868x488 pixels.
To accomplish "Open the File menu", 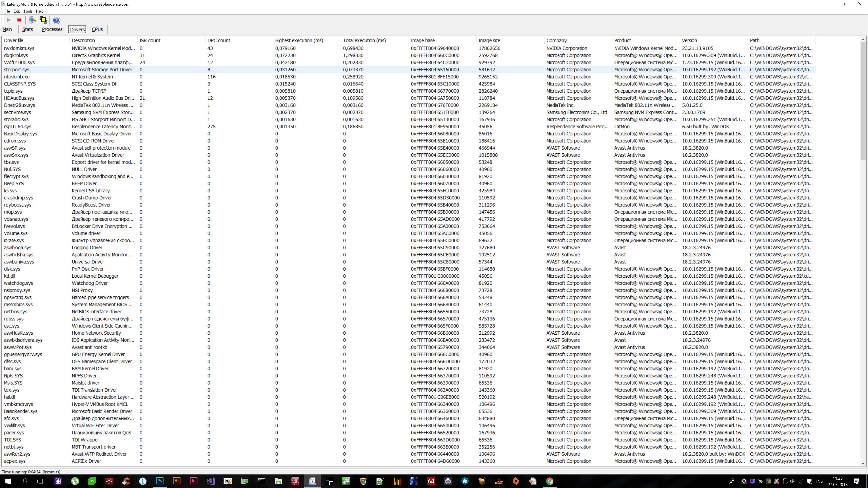I will point(7,11).
